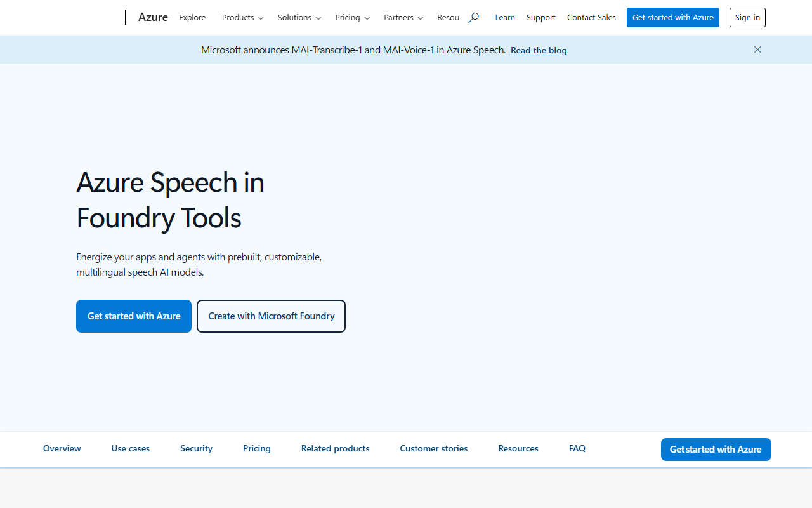The image size is (812, 508).
Task: Open the Read the blog link
Action: pyautogui.click(x=539, y=50)
